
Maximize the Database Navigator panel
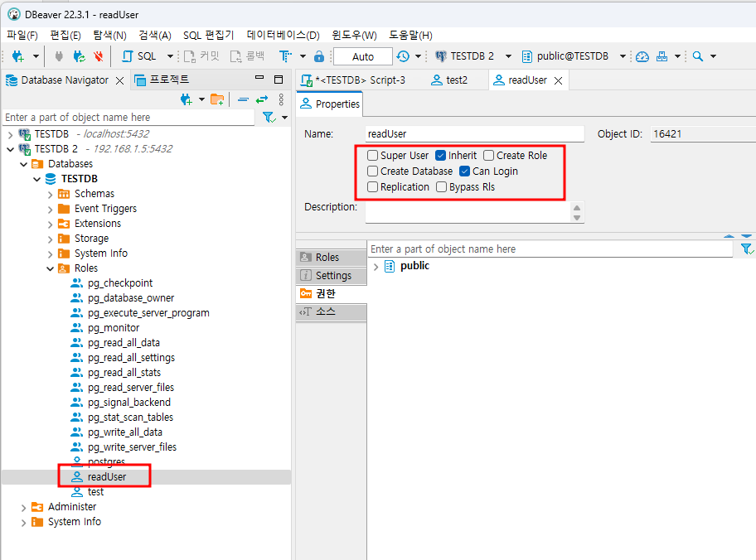pyautogui.click(x=279, y=80)
